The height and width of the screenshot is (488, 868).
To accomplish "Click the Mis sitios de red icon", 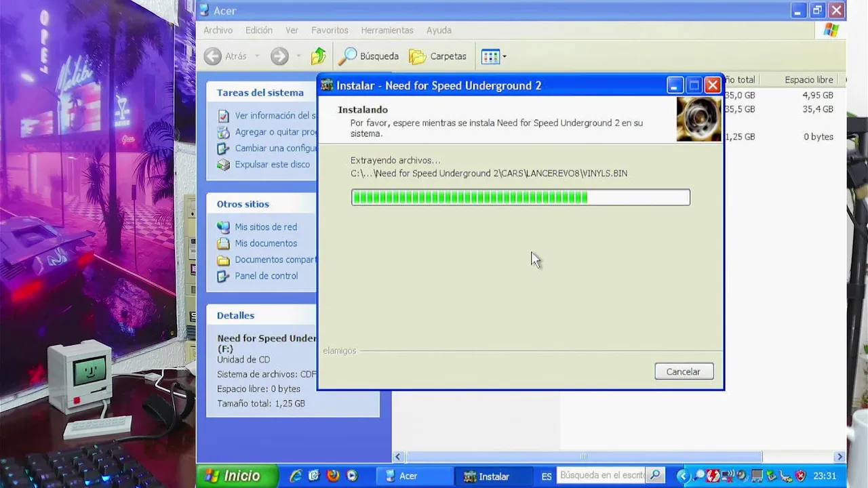I will click(223, 227).
